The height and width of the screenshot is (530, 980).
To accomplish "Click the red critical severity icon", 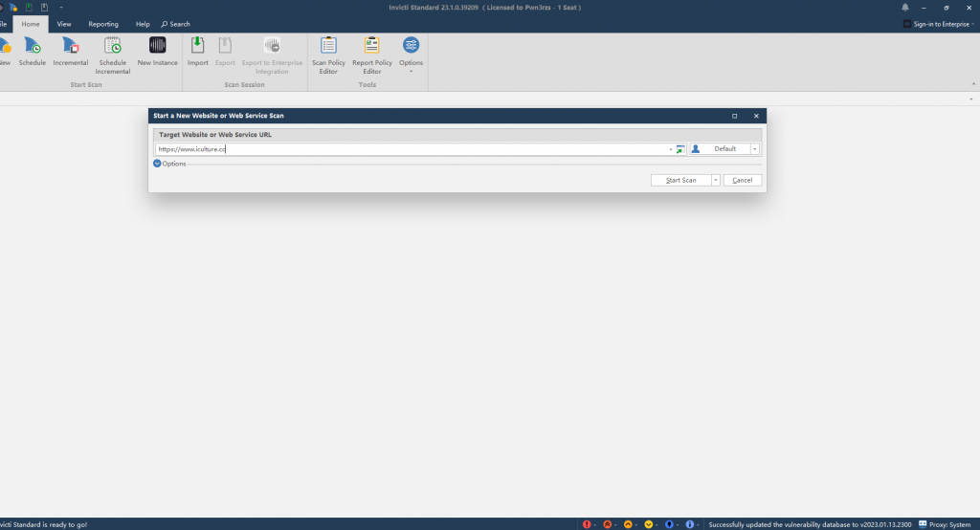I will tap(587, 524).
